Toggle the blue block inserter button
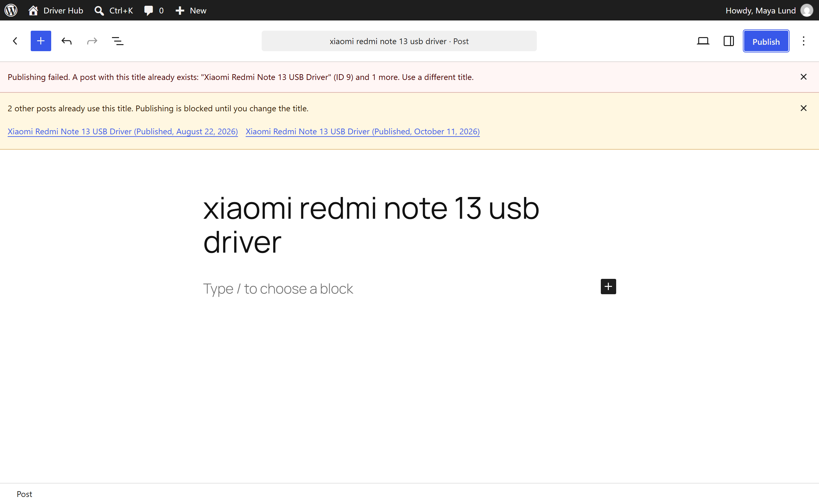 click(41, 41)
